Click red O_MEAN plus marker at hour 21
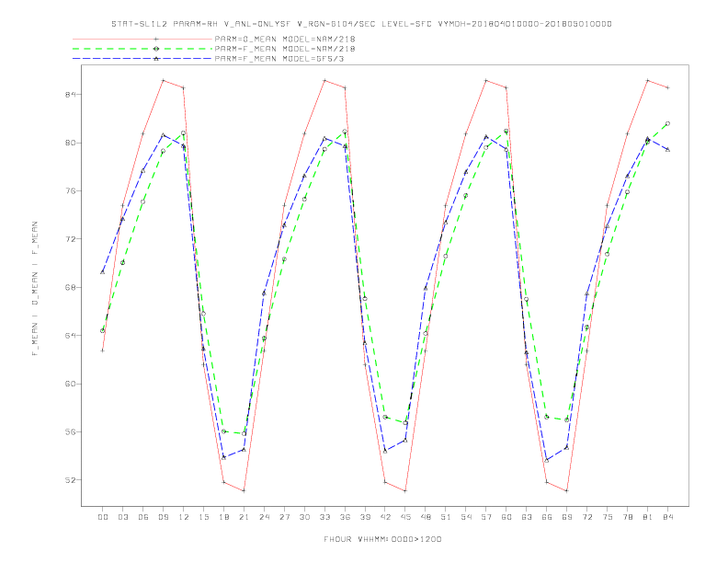This screenshot has height=563, width=728. [x=244, y=490]
